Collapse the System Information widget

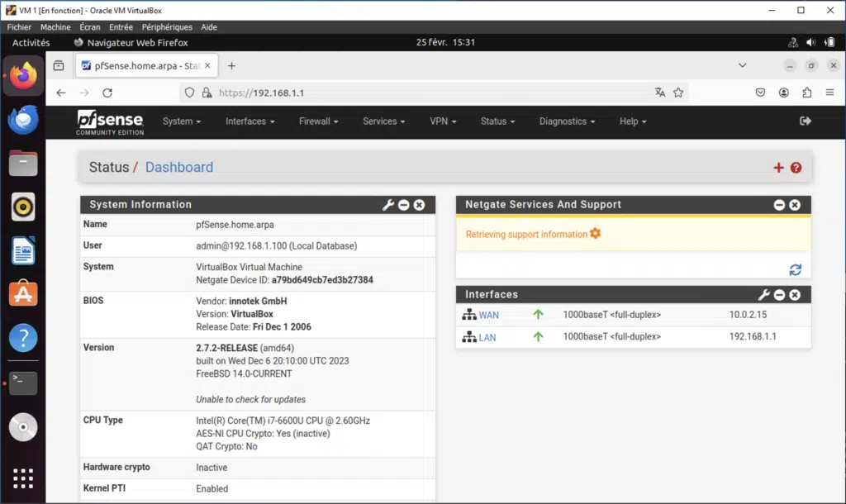(404, 204)
